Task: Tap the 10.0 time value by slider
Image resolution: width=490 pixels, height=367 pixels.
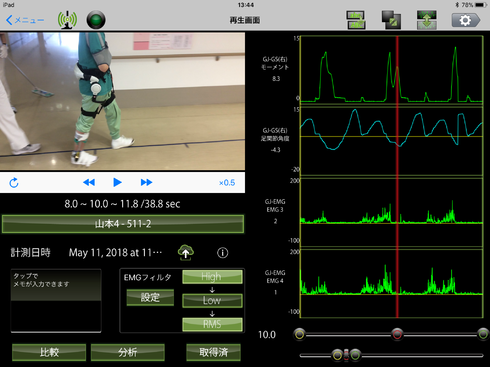Action: tap(267, 335)
